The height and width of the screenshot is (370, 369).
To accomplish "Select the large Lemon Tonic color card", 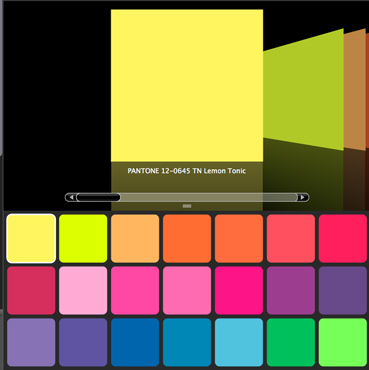I will [x=187, y=86].
